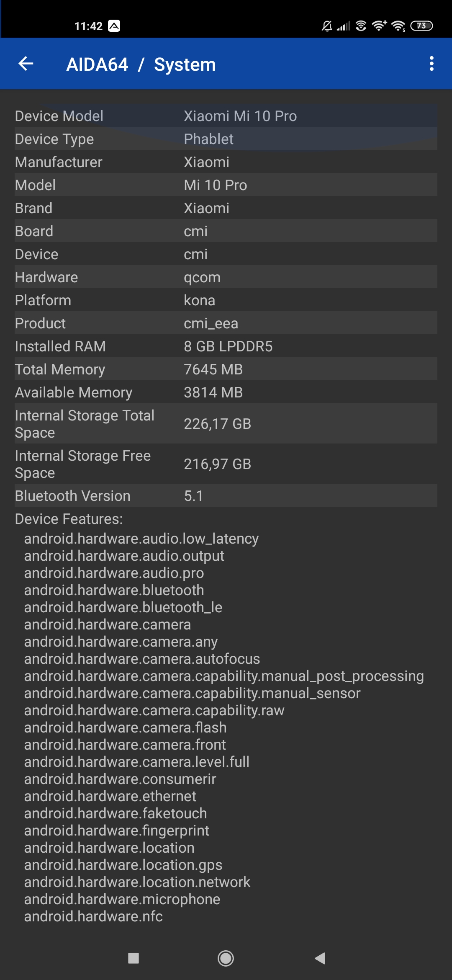The image size is (452, 980).
Task: Tap the Device Features heading
Action: tap(69, 519)
